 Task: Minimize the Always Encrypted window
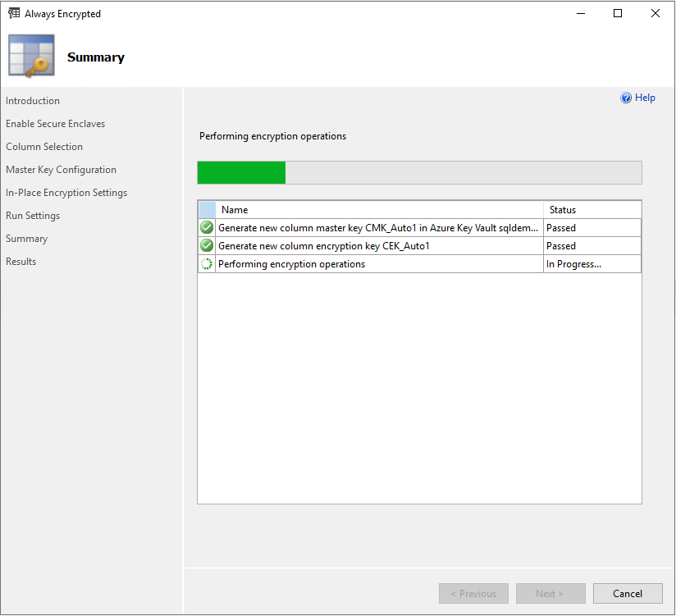(x=581, y=13)
